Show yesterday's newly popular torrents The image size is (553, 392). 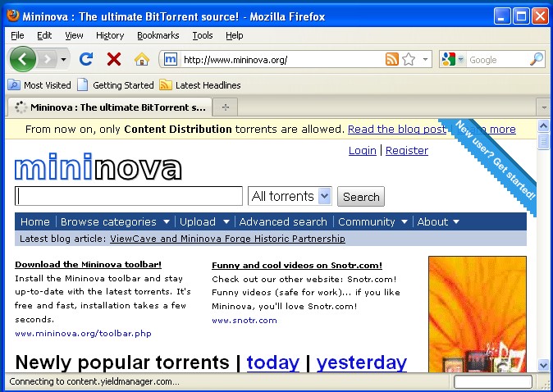(362, 362)
